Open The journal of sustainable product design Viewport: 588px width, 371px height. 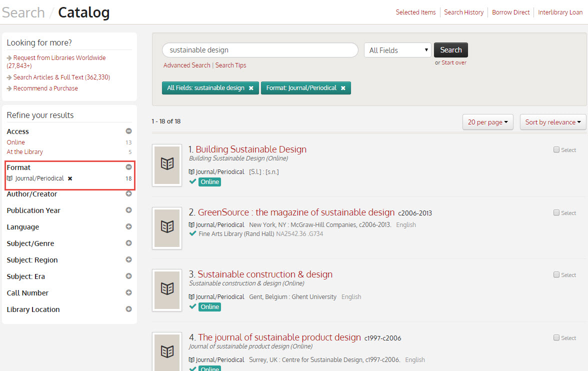tap(279, 337)
